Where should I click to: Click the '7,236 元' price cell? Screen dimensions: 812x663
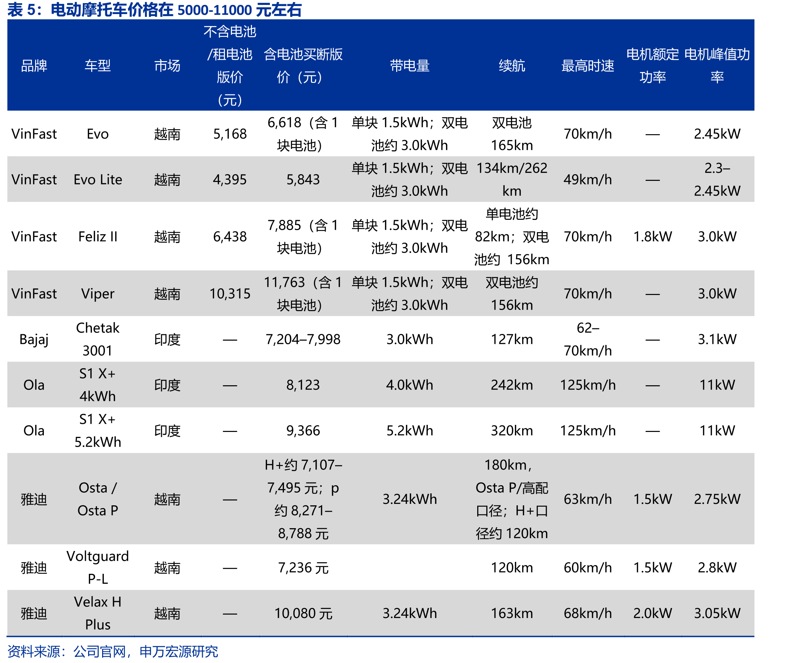click(303, 568)
